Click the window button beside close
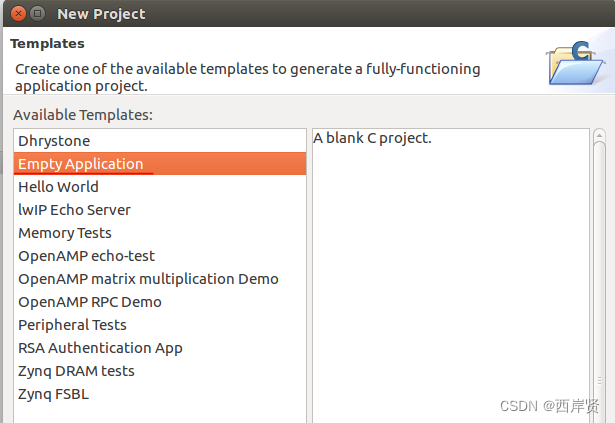 [37, 14]
